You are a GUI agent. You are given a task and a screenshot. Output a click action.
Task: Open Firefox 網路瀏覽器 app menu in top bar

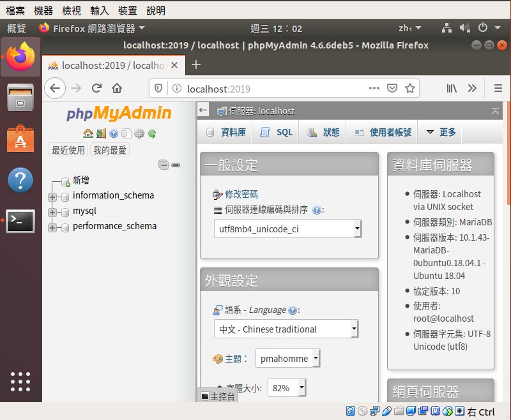point(92,28)
